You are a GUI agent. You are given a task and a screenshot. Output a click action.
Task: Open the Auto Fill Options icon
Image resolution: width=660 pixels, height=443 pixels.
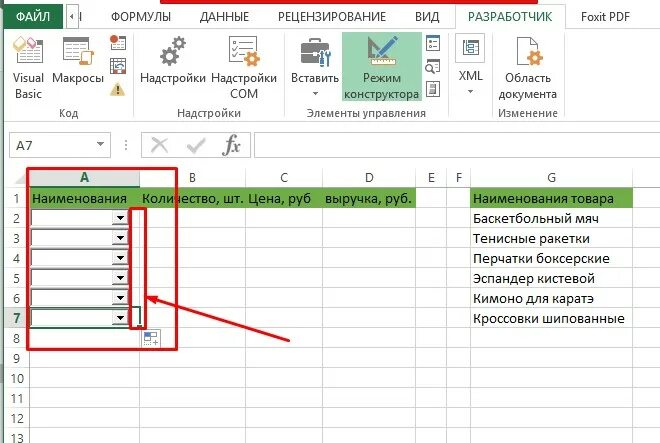151,339
